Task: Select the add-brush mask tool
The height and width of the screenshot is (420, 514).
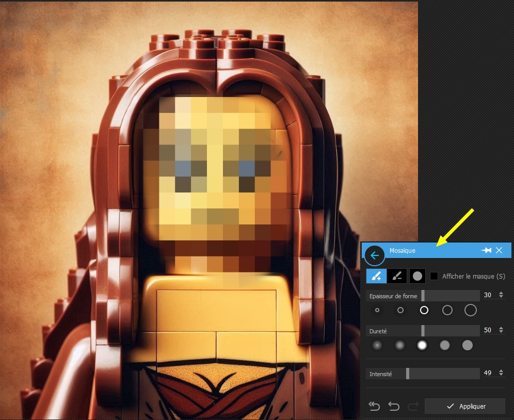Action: pyautogui.click(x=376, y=276)
